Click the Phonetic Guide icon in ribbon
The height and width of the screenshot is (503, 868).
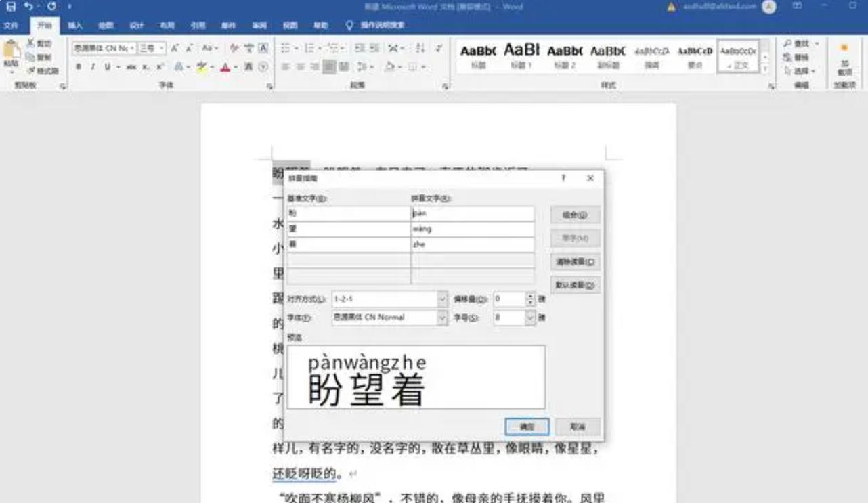point(249,48)
